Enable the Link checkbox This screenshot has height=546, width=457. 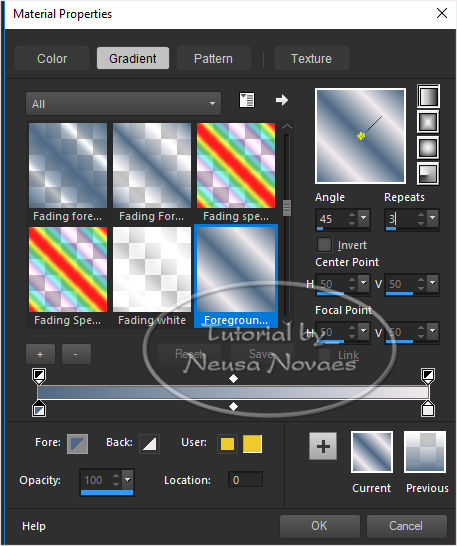coord(324,355)
